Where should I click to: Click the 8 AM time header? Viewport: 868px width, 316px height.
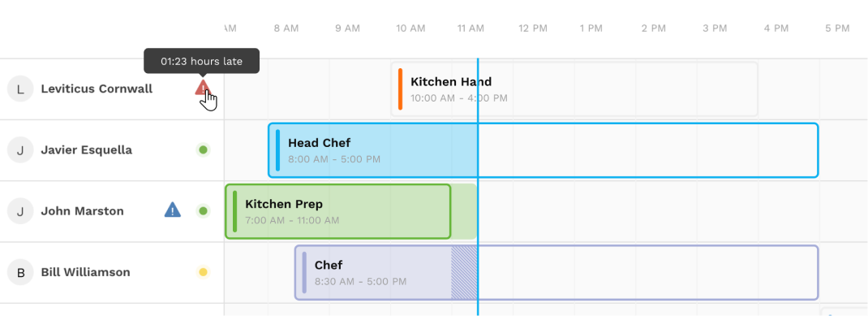(x=286, y=28)
